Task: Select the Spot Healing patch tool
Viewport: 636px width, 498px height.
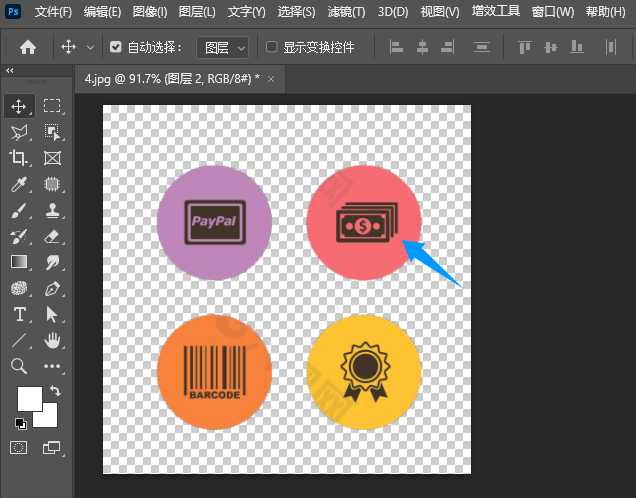Action: [52, 184]
